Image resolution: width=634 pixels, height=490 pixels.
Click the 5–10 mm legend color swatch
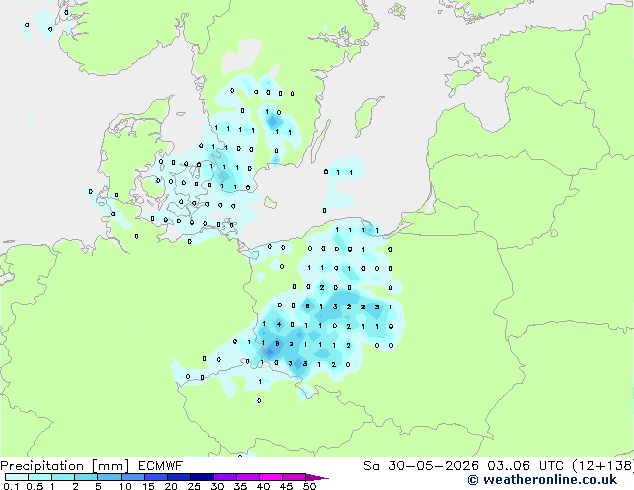[109, 477]
